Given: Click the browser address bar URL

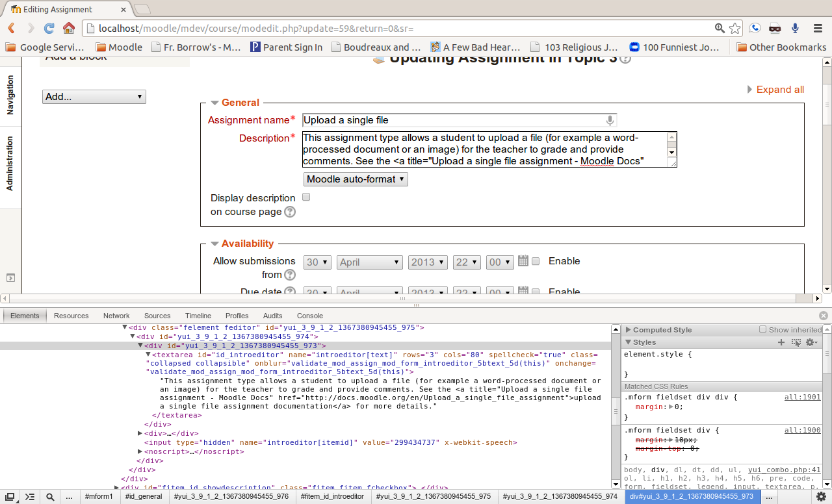Looking at the screenshot, I should tap(256, 29).
